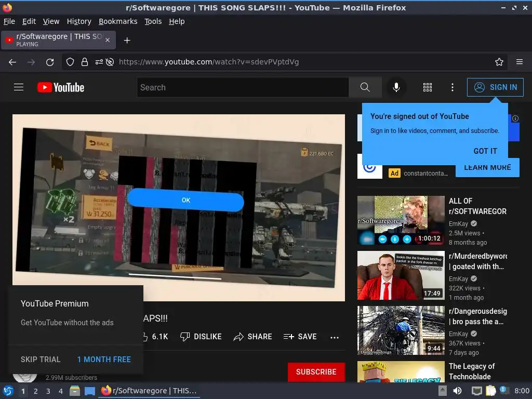Click the 8:00 clock

click(522, 391)
